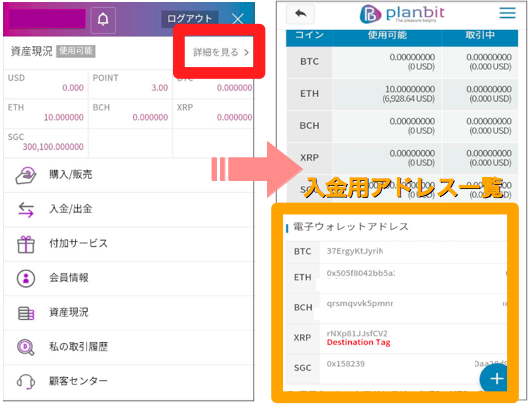Screen dimensions: 530x409
Task: Open the 資産現況 menu item
Action: click(x=128, y=313)
